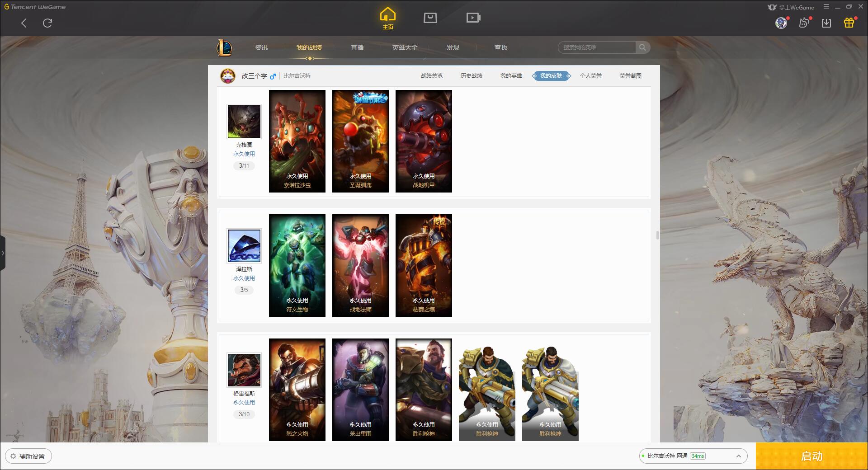Open the 主页 home icon
Viewport: 868px width, 470px height.
point(388,19)
